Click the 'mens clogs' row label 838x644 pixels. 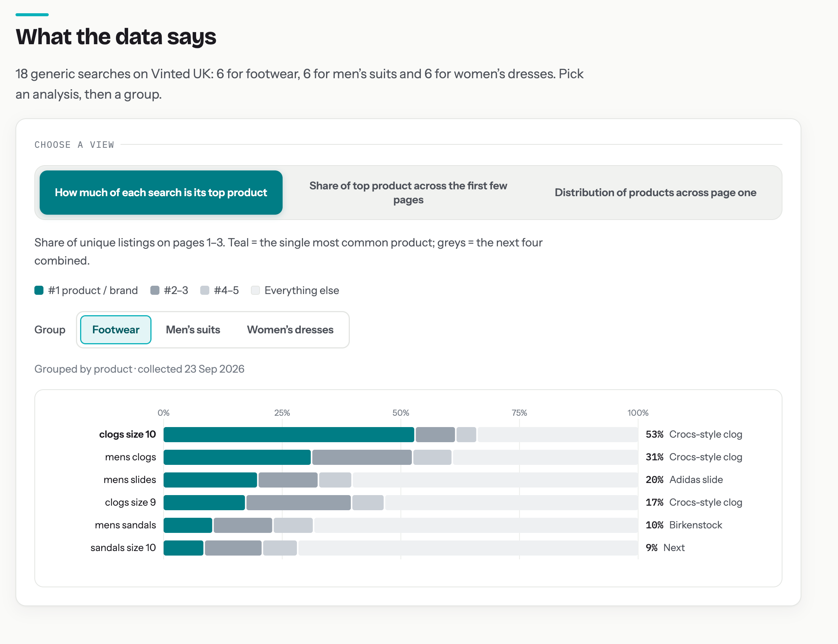(130, 457)
